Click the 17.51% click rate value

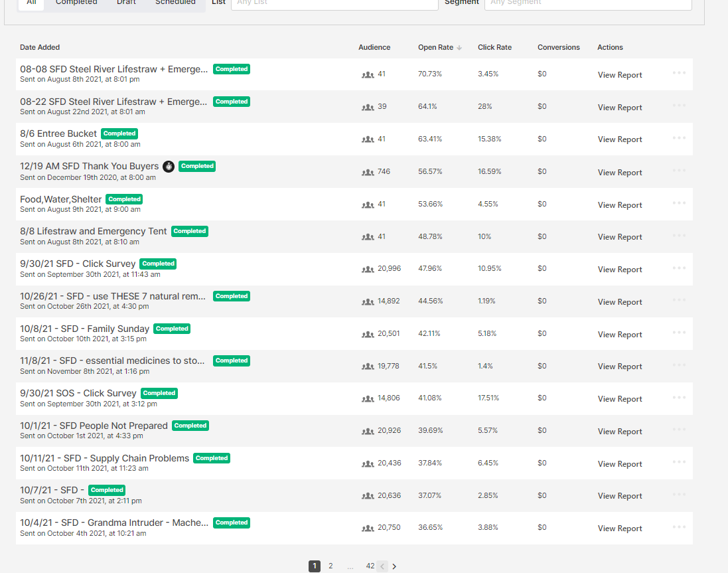[488, 398]
